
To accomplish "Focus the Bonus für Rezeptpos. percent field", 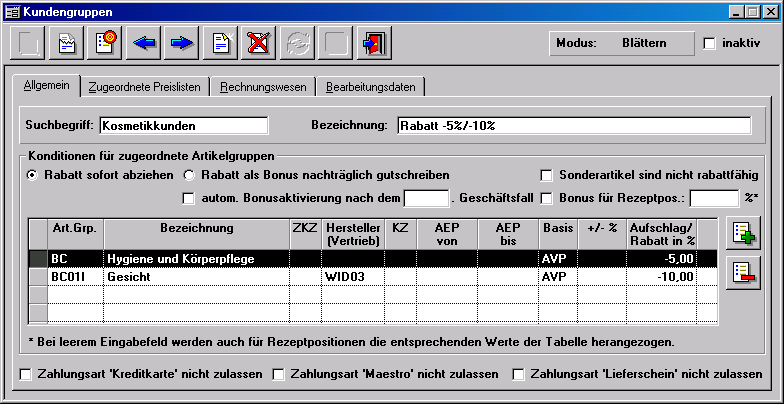I will pyautogui.click(x=714, y=198).
